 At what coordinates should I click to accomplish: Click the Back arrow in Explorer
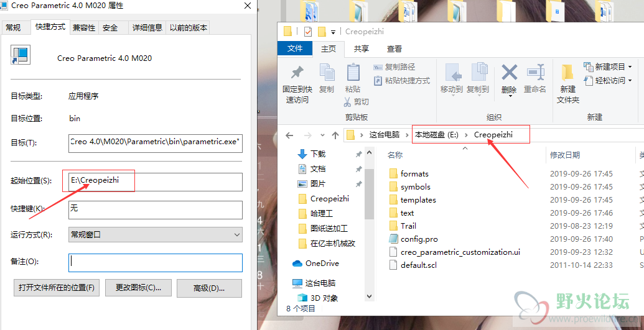pyautogui.click(x=289, y=135)
